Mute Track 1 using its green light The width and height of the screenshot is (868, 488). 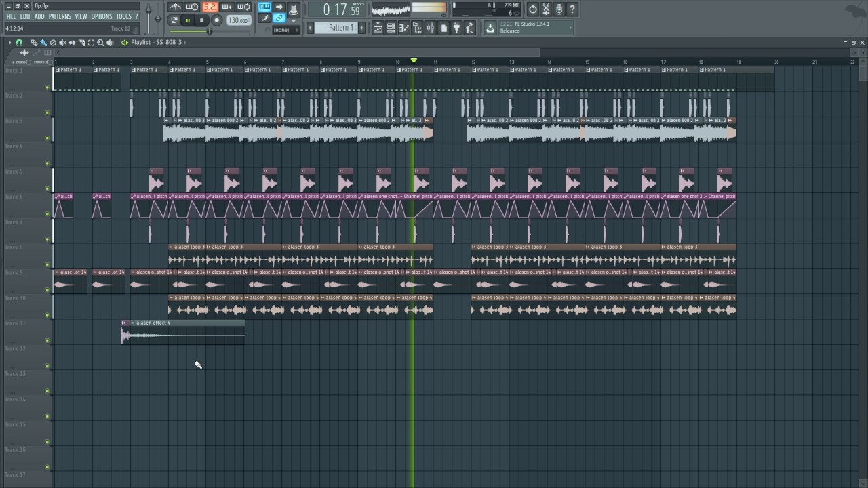point(47,87)
